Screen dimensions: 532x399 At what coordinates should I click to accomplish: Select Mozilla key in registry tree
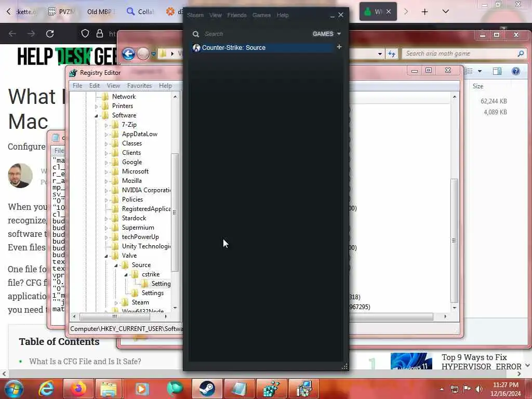point(131,181)
